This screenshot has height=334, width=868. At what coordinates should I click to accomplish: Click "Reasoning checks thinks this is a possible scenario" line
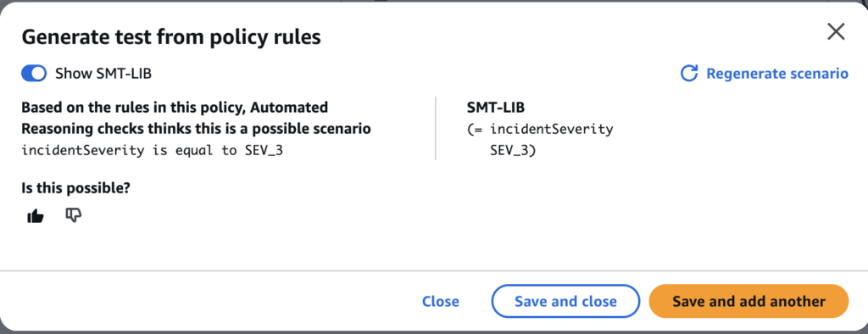(x=196, y=129)
